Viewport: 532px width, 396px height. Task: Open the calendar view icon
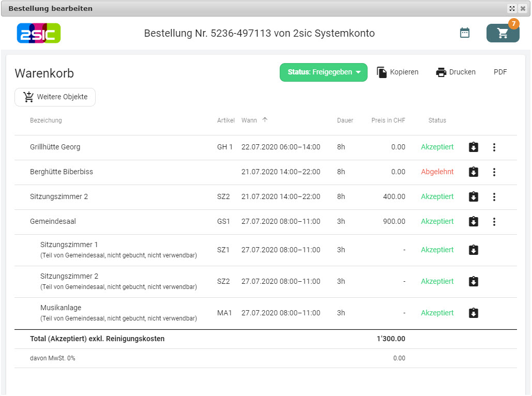tap(465, 33)
